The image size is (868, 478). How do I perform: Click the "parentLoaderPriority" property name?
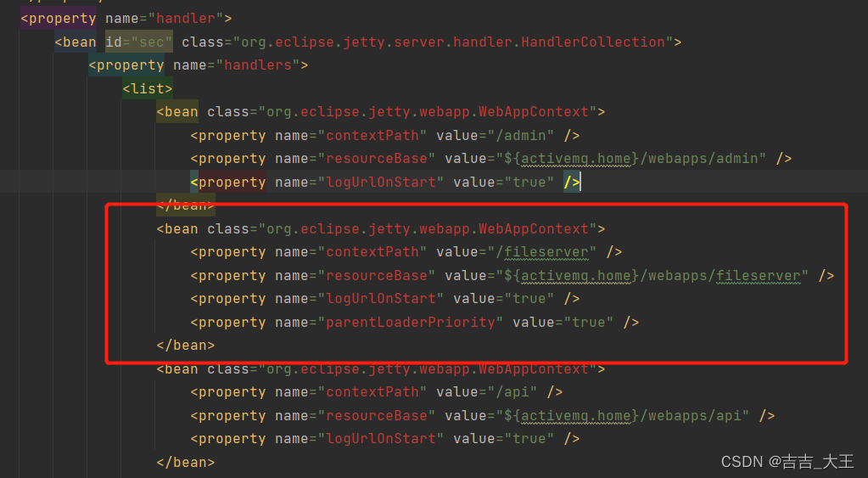coord(410,323)
